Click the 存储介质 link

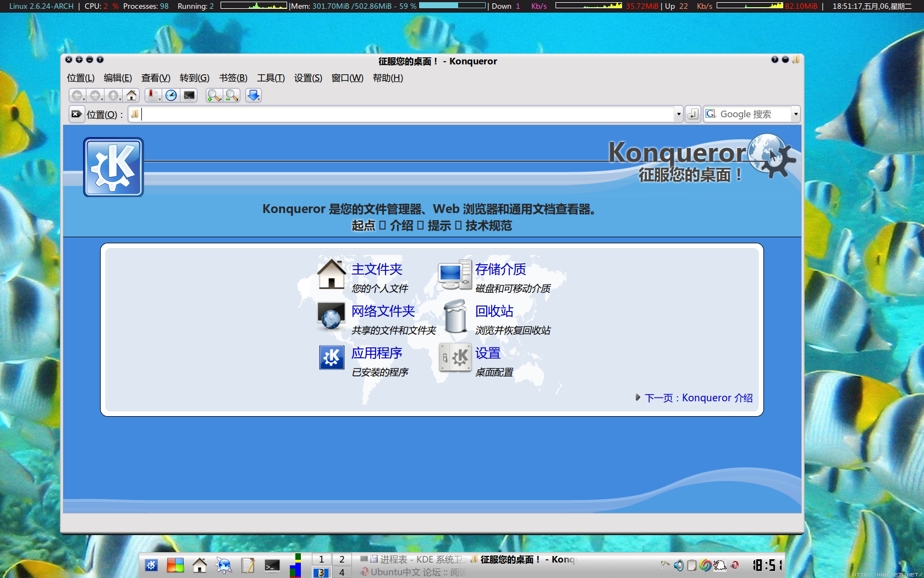[501, 269]
